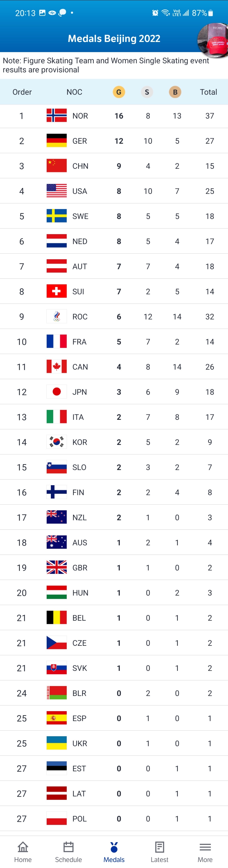Sort by Total column header
The width and height of the screenshot is (228, 868).
pos(209,92)
